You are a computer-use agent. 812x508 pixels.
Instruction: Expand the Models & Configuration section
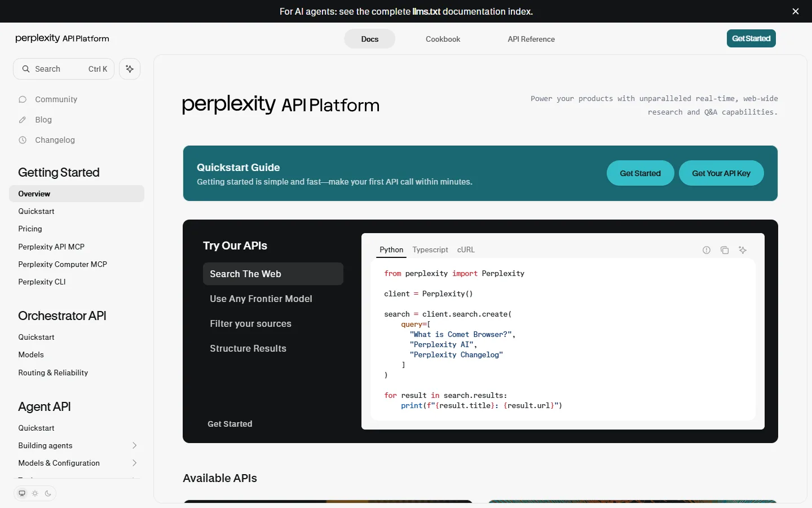134,463
